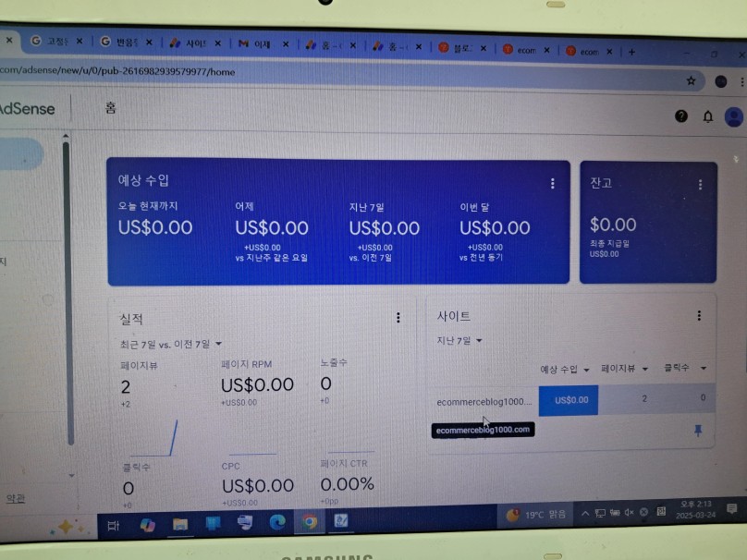Click the sidebar vertical scrollbar thumb
This screenshot has width=747, height=560.
(x=67, y=293)
